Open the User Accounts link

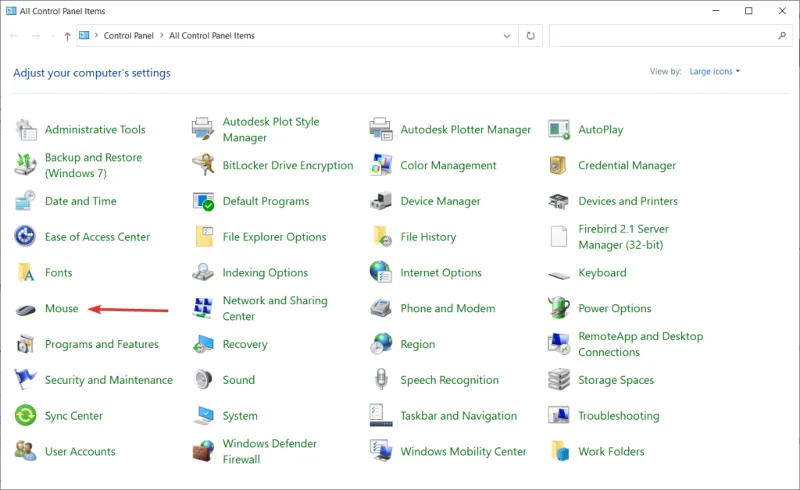pyautogui.click(x=80, y=451)
